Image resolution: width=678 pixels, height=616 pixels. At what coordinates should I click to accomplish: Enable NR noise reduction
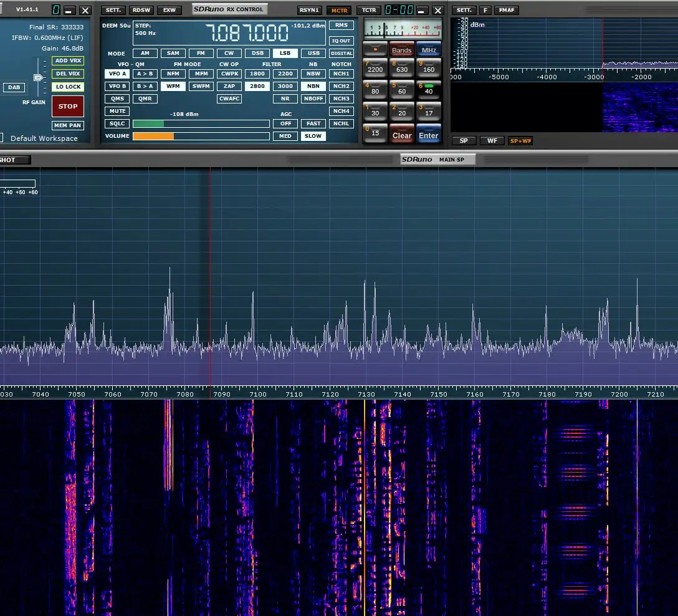[285, 99]
